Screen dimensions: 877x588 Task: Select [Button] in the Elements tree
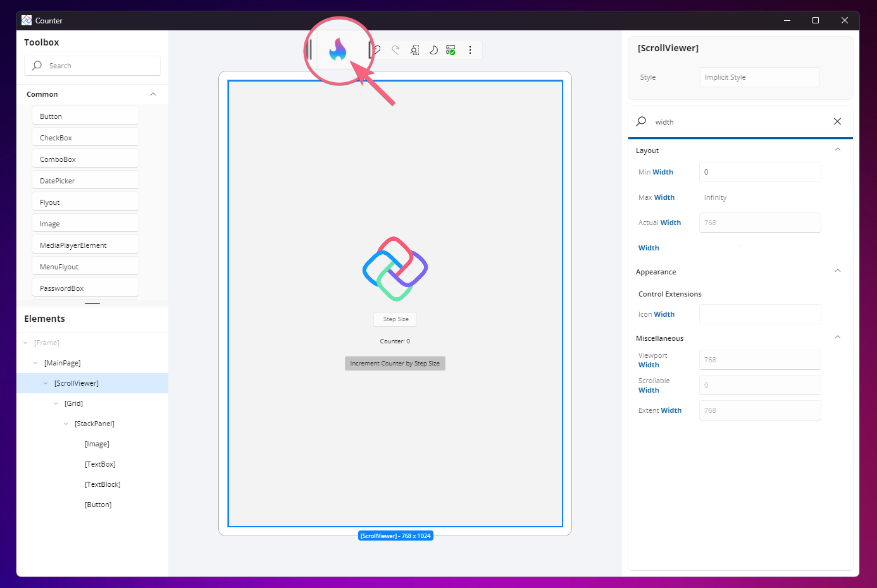98,505
